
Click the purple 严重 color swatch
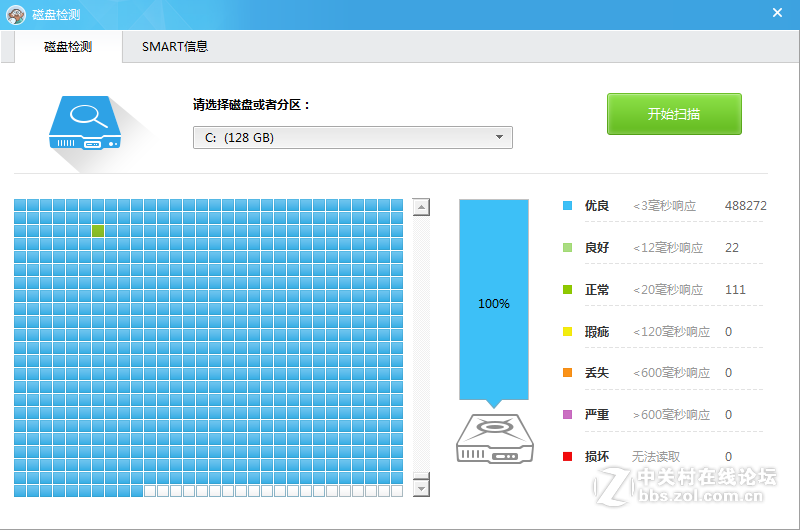pos(567,414)
